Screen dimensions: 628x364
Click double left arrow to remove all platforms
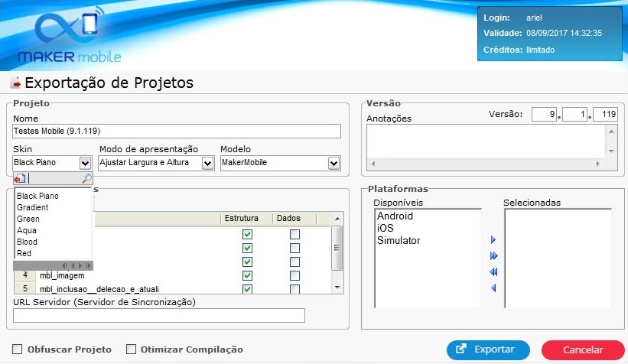coord(493,272)
